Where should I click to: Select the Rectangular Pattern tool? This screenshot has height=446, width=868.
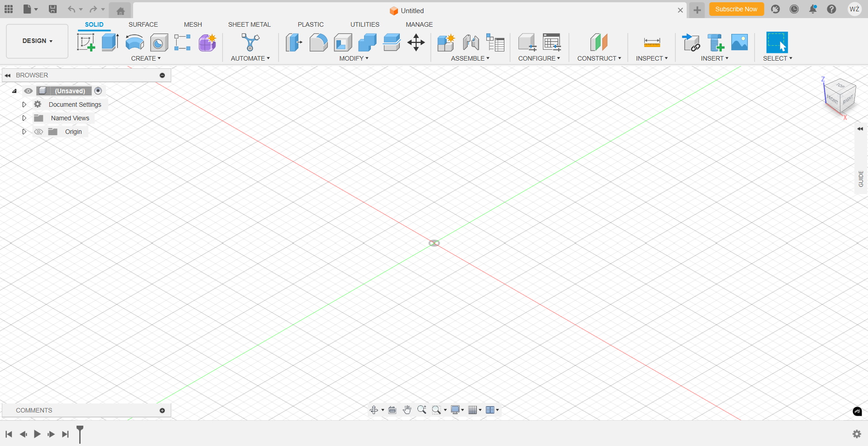[x=182, y=43]
